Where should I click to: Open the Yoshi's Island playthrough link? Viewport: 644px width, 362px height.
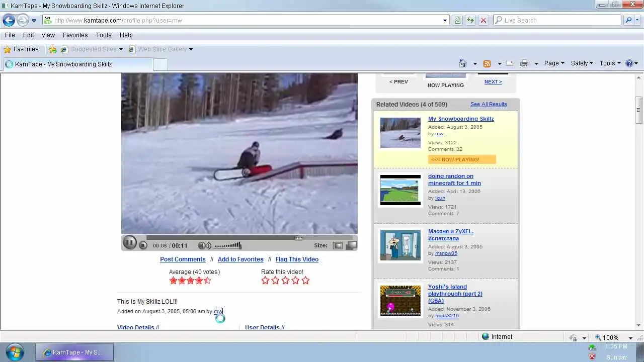pyautogui.click(x=455, y=294)
